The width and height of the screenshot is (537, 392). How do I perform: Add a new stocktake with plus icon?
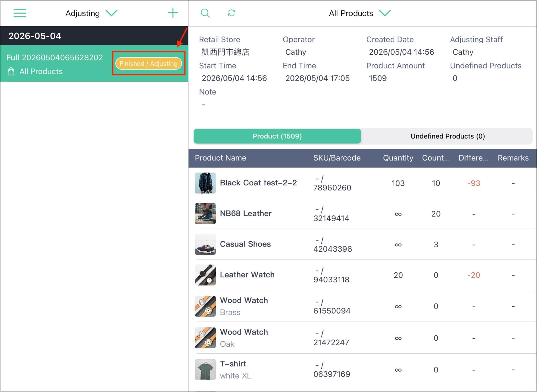(x=173, y=13)
